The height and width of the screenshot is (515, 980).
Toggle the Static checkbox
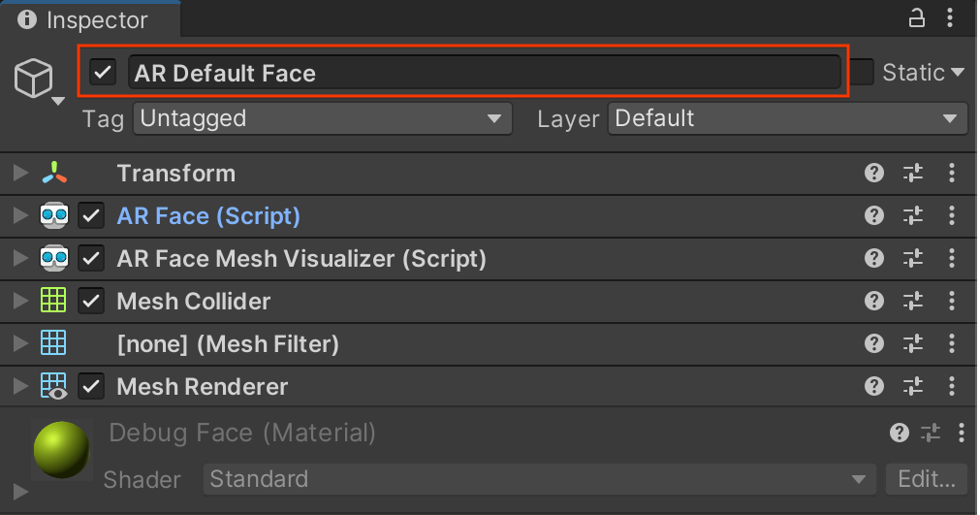coord(862,73)
